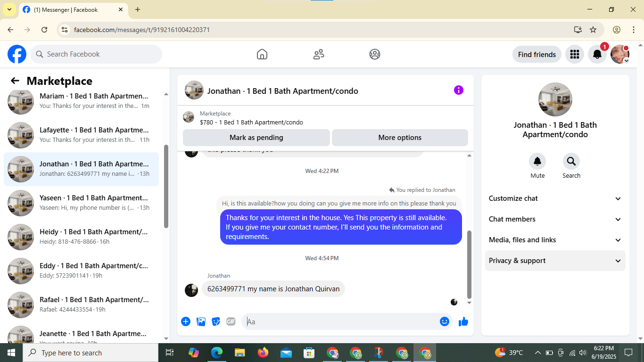
Task: Open the tab search dropdown arrow
Action: tap(9, 9)
